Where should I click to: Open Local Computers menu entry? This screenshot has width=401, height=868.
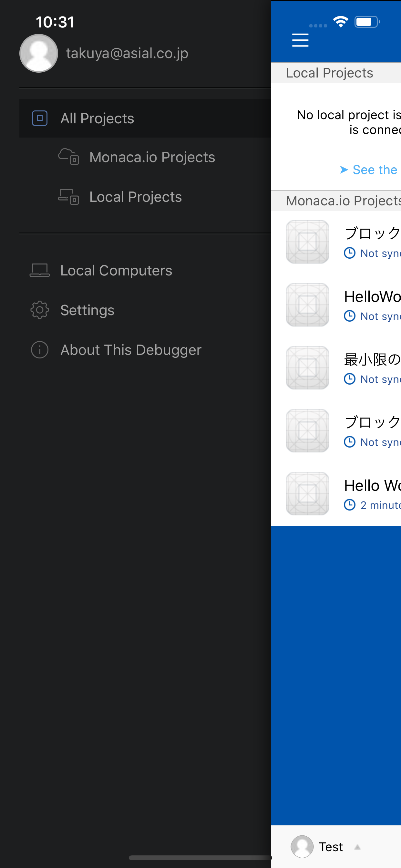(145, 271)
